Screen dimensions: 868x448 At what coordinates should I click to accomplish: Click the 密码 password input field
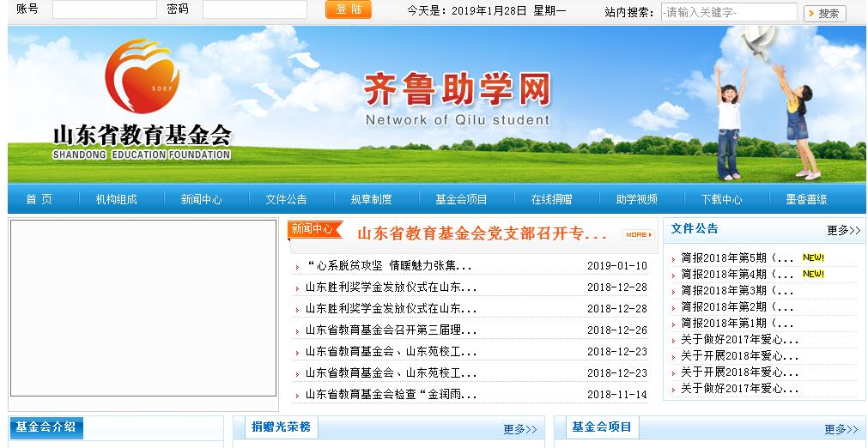click(254, 9)
